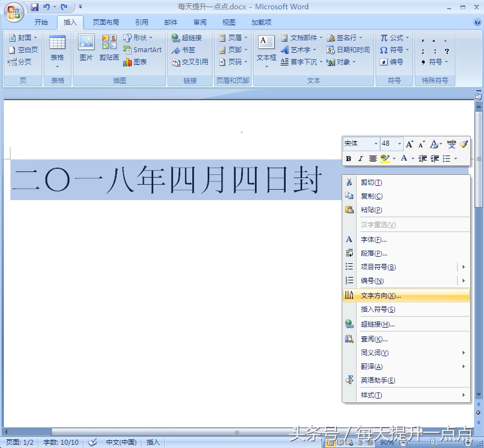
Task: Click 复制 in the context menu
Action: 371,196
